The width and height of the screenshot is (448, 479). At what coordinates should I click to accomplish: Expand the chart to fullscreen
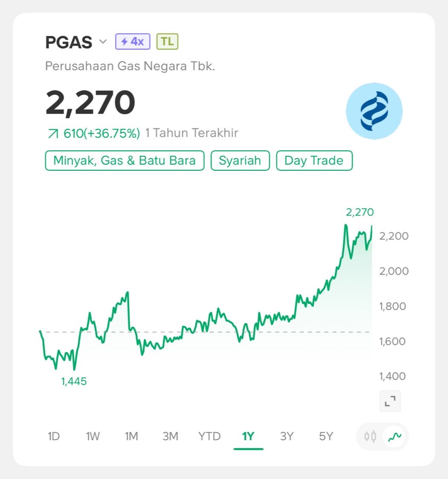(x=390, y=401)
